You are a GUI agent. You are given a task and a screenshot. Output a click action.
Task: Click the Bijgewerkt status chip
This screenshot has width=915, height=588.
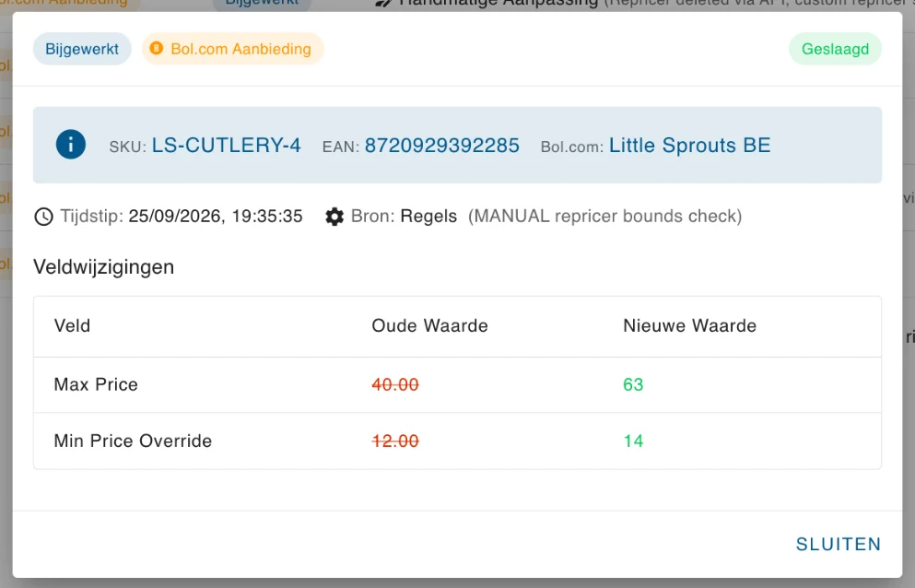(82, 49)
